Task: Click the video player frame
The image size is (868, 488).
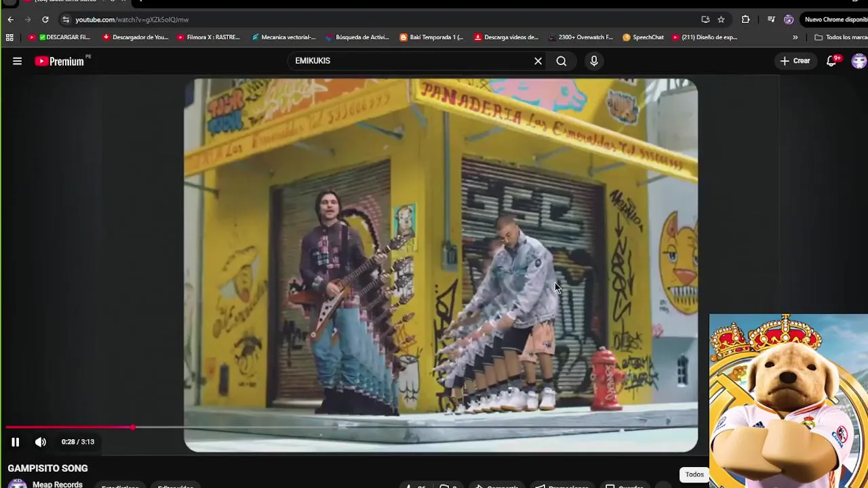Action: pos(441,265)
